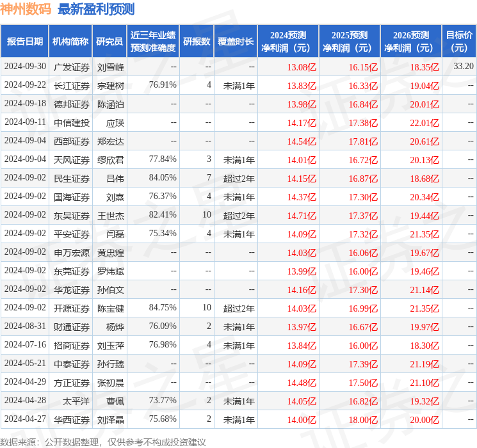The width and height of the screenshot is (477, 448).
Task: Click the accuracy value 84.75%
Action: [x=163, y=307]
